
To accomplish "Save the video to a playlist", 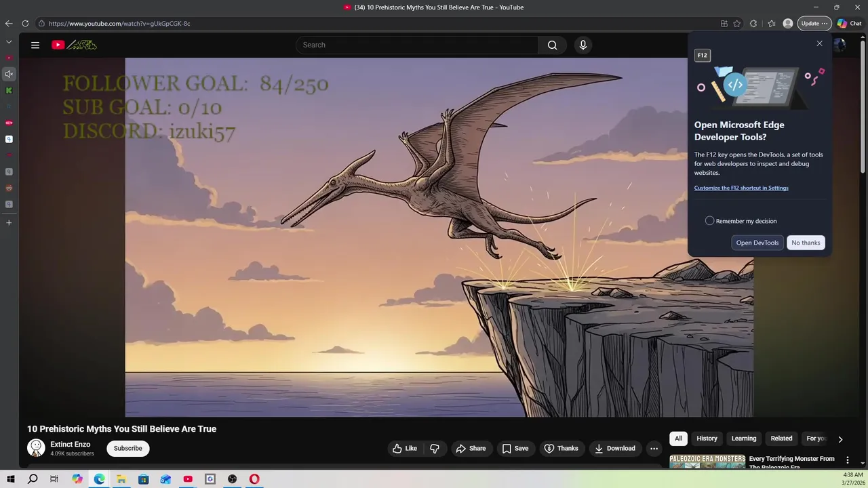I will tap(515, 448).
